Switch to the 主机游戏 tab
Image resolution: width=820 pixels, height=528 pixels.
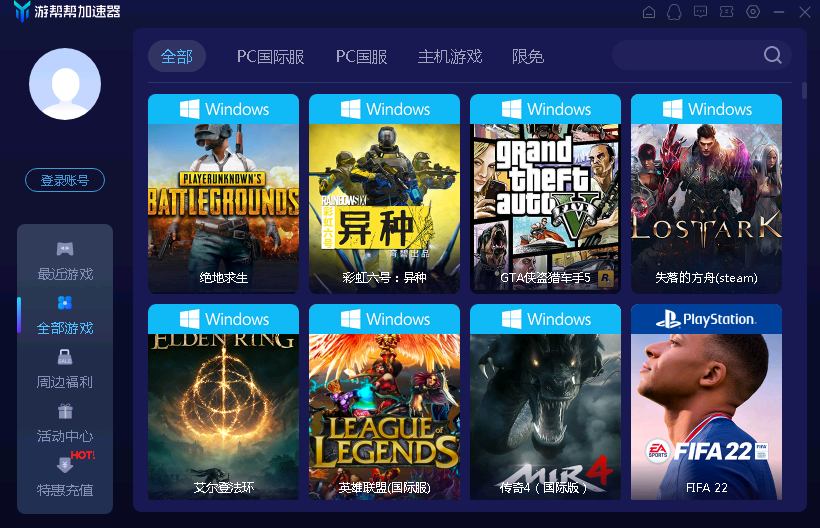(x=450, y=56)
